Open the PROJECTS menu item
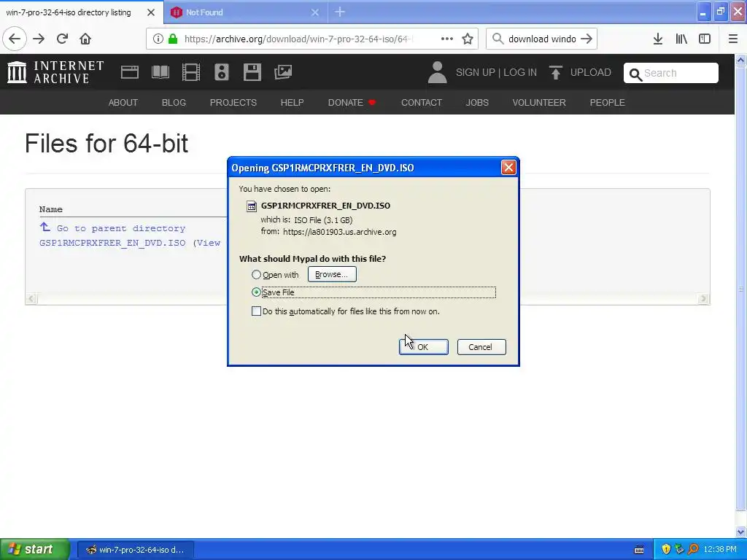 (x=233, y=102)
